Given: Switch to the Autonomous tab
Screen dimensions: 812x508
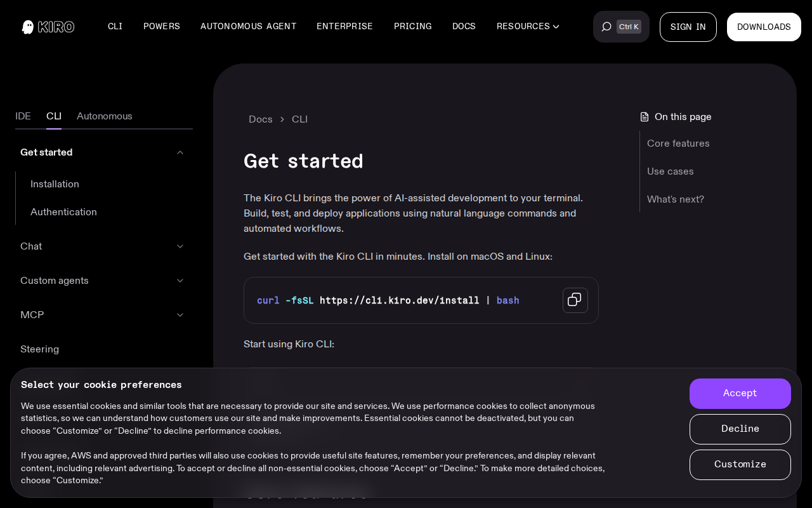Looking at the screenshot, I should tap(104, 116).
